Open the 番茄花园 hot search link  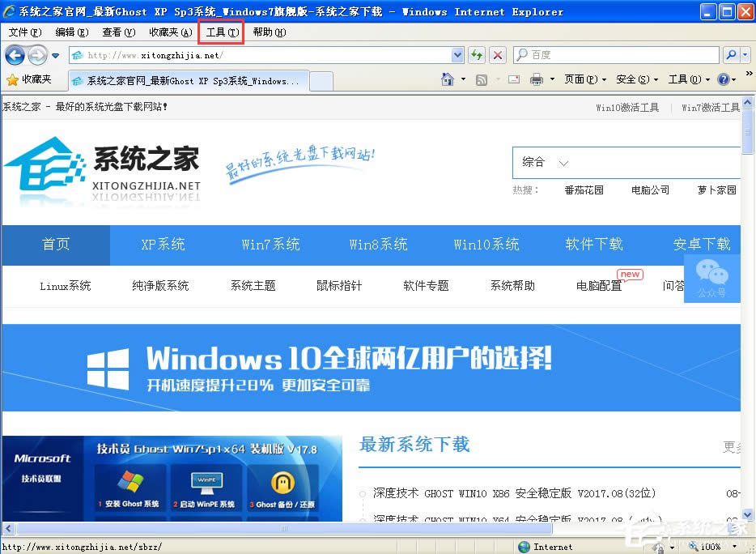click(x=584, y=190)
